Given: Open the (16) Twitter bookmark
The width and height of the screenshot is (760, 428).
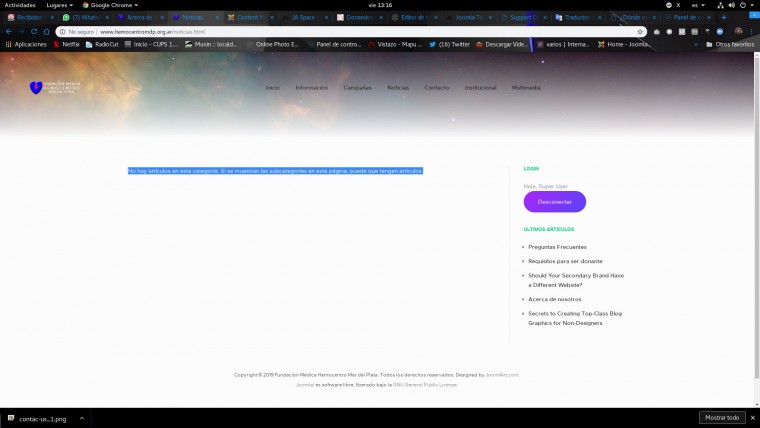Looking at the screenshot, I should 449,44.
